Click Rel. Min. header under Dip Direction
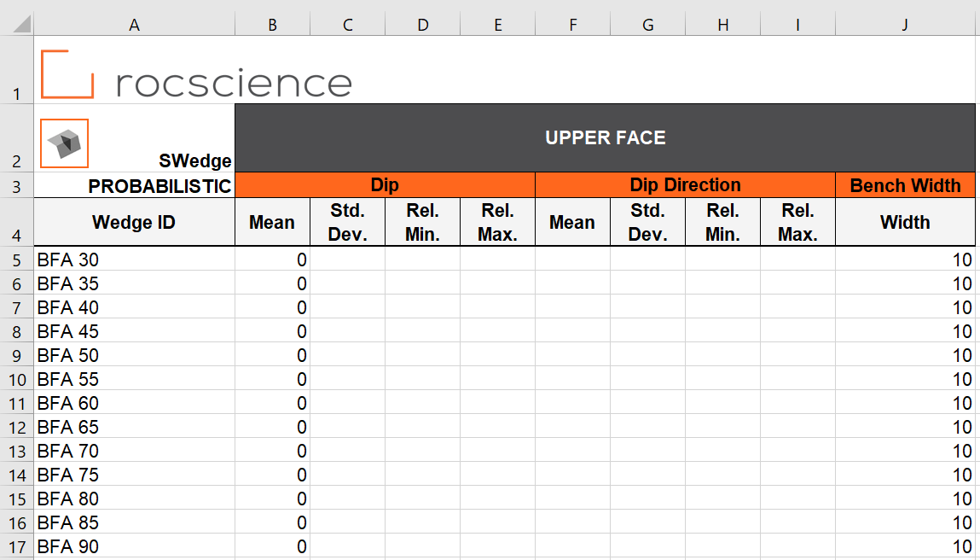 tap(722, 222)
